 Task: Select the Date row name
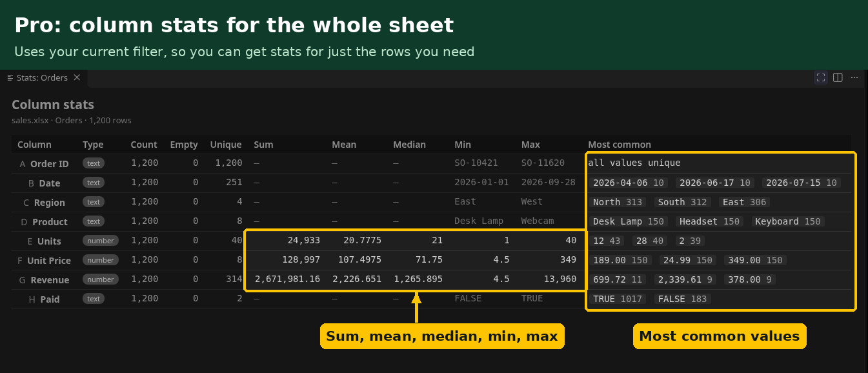50,183
